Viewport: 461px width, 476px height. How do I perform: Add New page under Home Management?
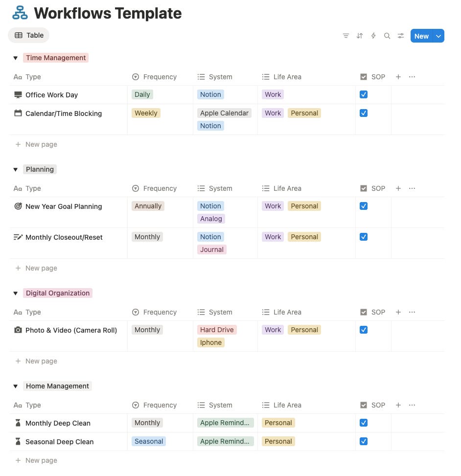(x=36, y=460)
